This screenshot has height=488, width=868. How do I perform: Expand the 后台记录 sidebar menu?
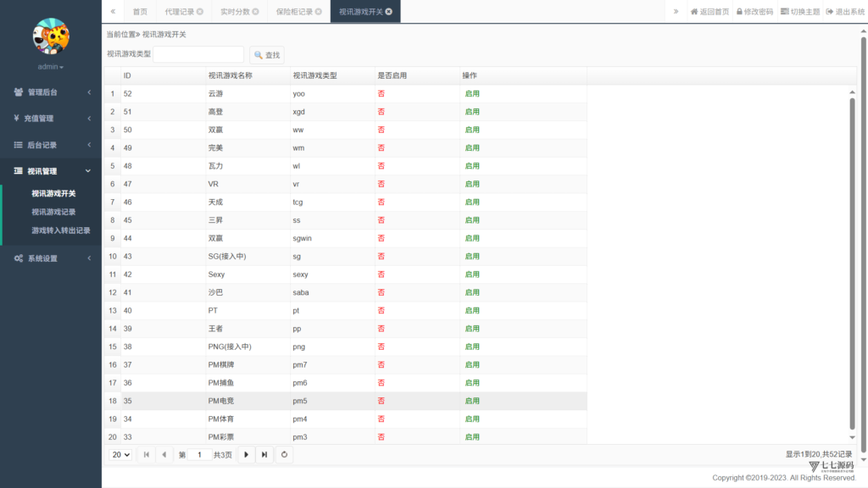click(51, 145)
